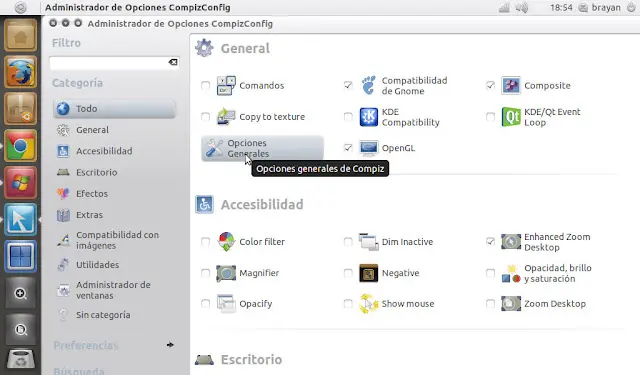Enable the Copy to texture checkbox
This screenshot has height=375, width=640.
205,117
